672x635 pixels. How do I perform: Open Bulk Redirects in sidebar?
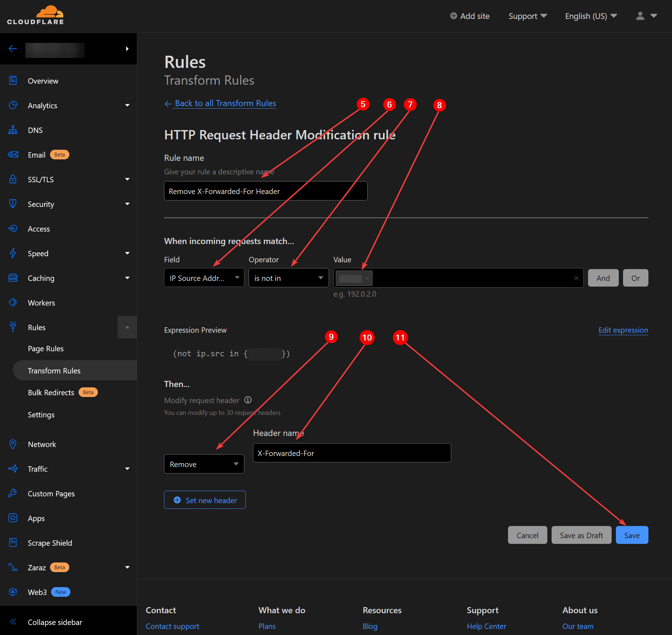tap(51, 393)
